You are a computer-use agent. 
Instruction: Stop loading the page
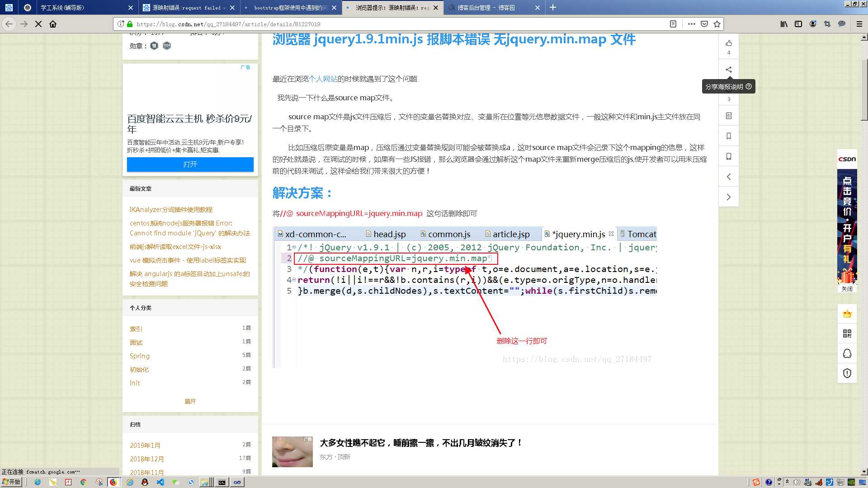38,24
